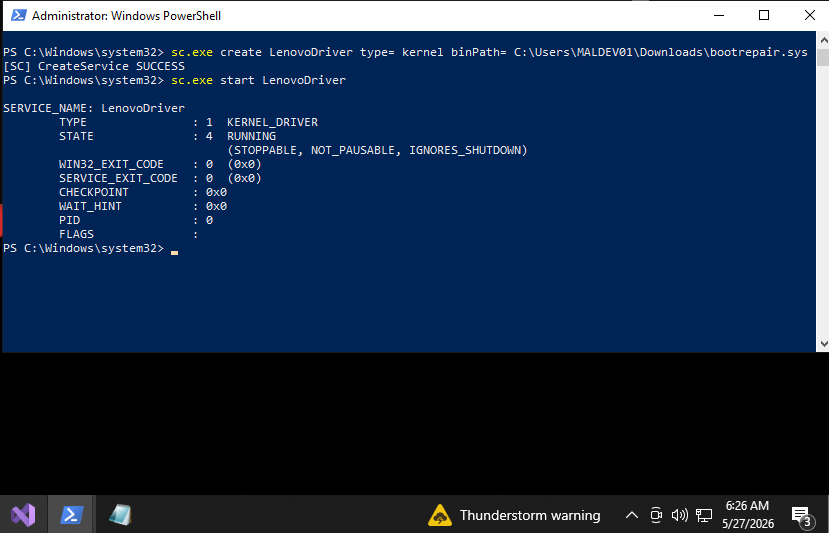The width and height of the screenshot is (829, 533).
Task: Click the 'KERNEL_DRIVER' type value
Action: click(x=272, y=123)
